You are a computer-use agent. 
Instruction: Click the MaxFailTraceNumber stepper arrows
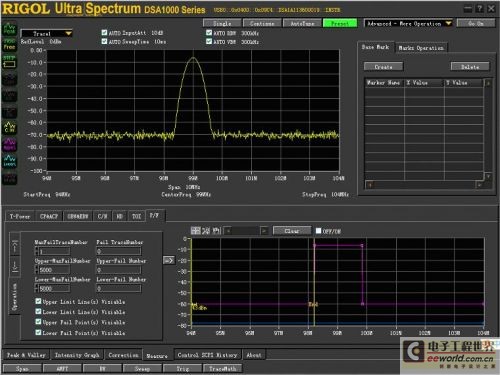[x=37, y=251]
